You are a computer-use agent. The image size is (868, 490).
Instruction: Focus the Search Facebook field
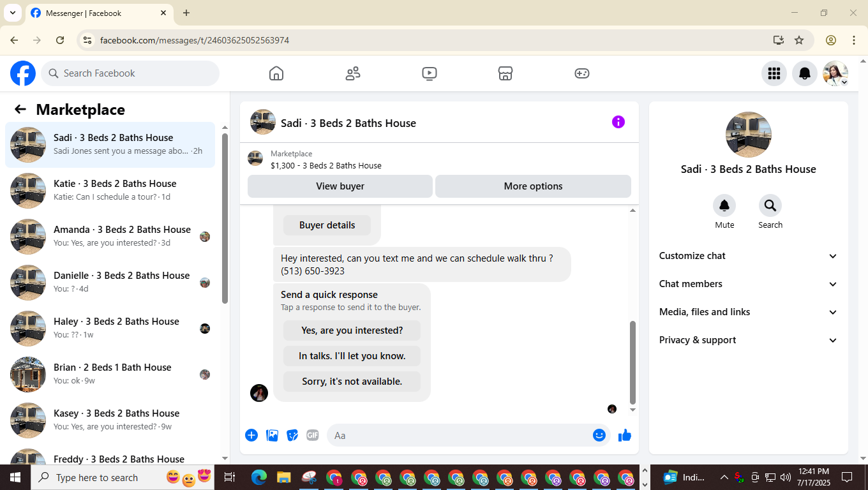click(130, 73)
